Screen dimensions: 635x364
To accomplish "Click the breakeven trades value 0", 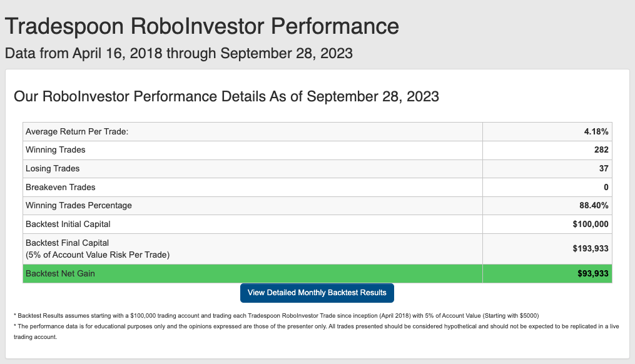I will point(606,187).
